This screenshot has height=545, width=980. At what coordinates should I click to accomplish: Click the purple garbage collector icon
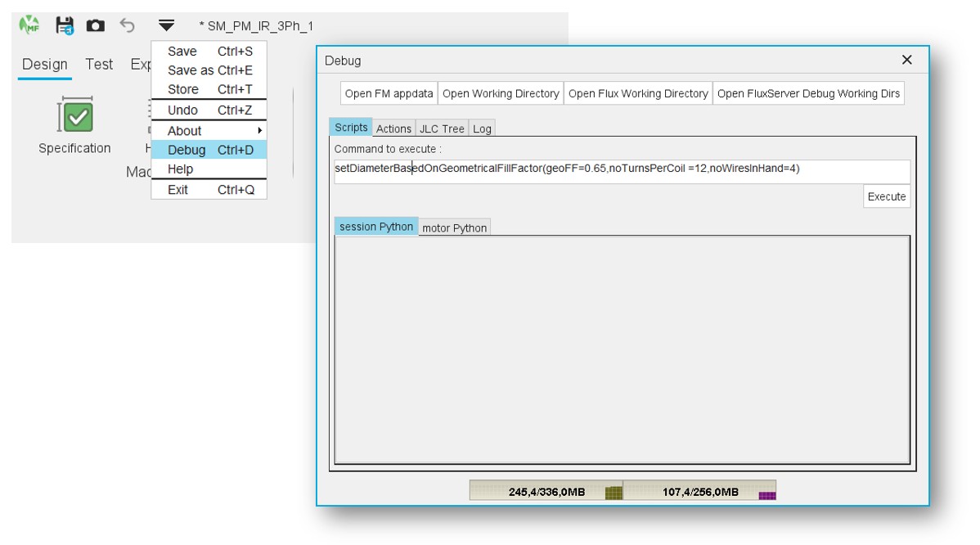point(766,496)
